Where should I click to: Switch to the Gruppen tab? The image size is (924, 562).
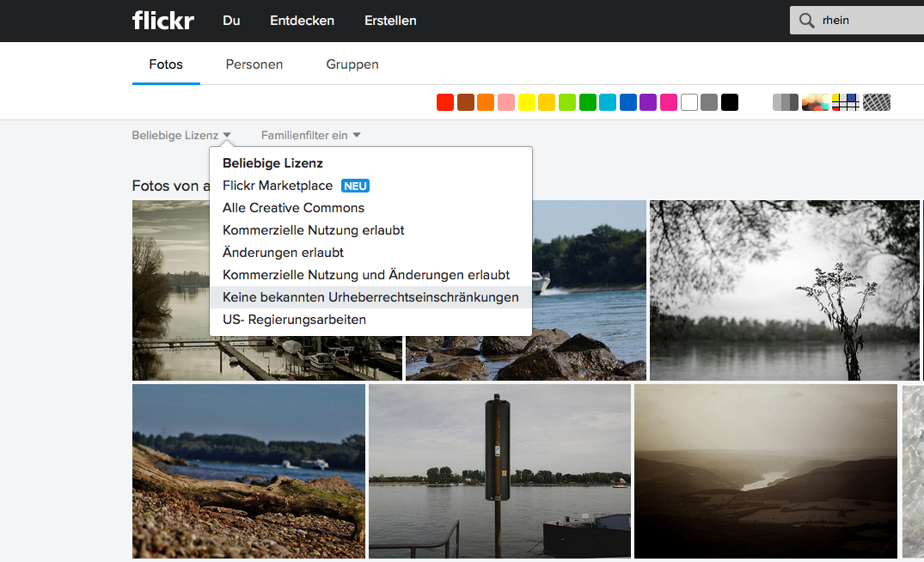pos(352,64)
